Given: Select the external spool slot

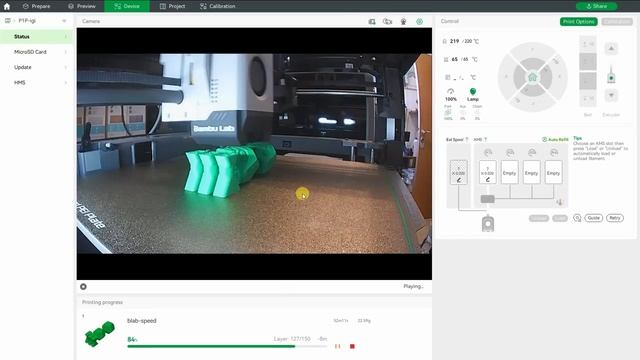Looking at the screenshot, I should pos(458,172).
